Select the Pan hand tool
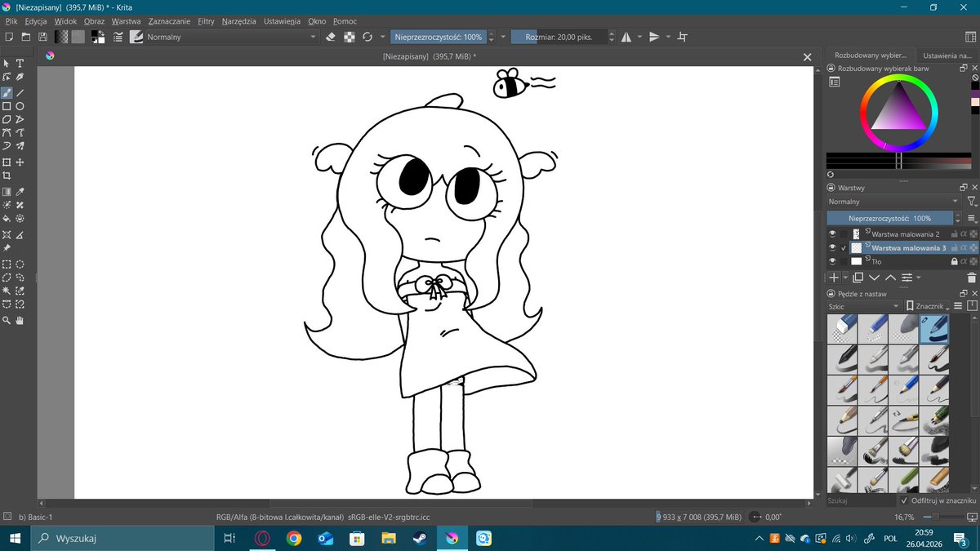 [20, 321]
